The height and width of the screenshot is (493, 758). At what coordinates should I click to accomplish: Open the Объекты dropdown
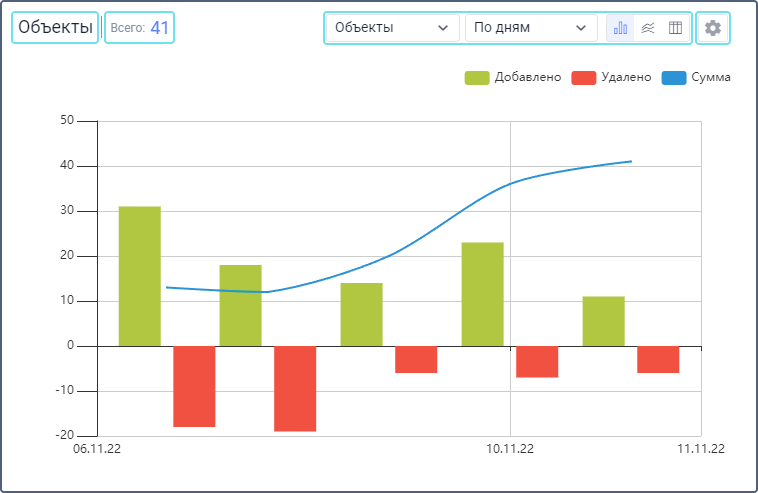tap(391, 28)
